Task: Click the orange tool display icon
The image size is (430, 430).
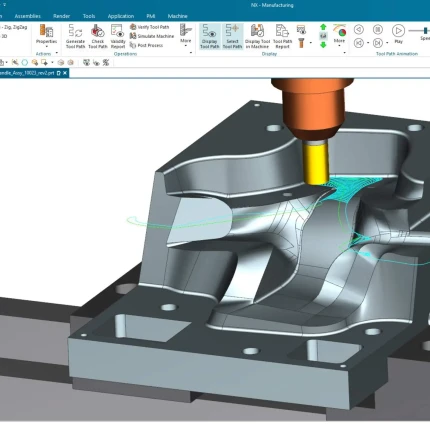Action: tap(301, 43)
